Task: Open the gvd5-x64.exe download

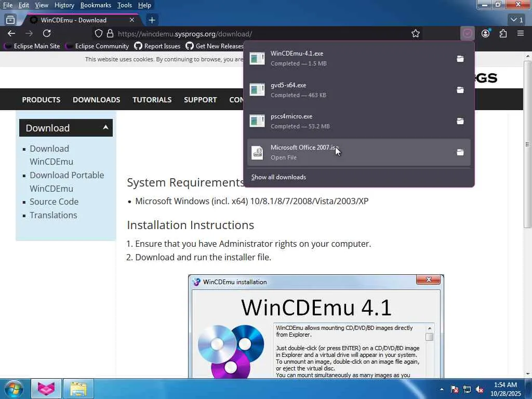Action: point(349,90)
